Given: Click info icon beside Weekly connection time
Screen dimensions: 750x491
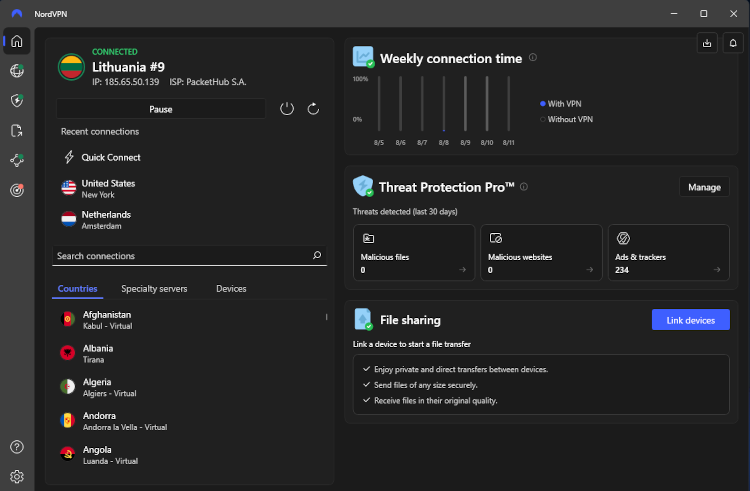Looking at the screenshot, I should tap(533, 57).
